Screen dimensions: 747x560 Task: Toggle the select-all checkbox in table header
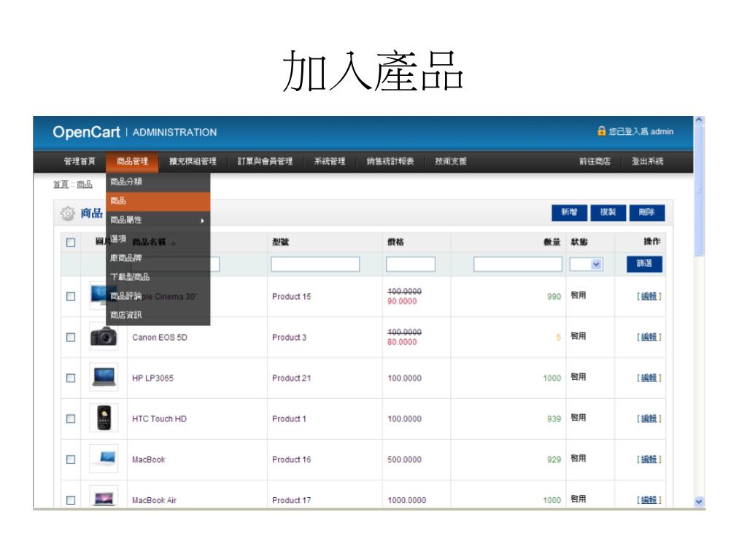click(71, 242)
